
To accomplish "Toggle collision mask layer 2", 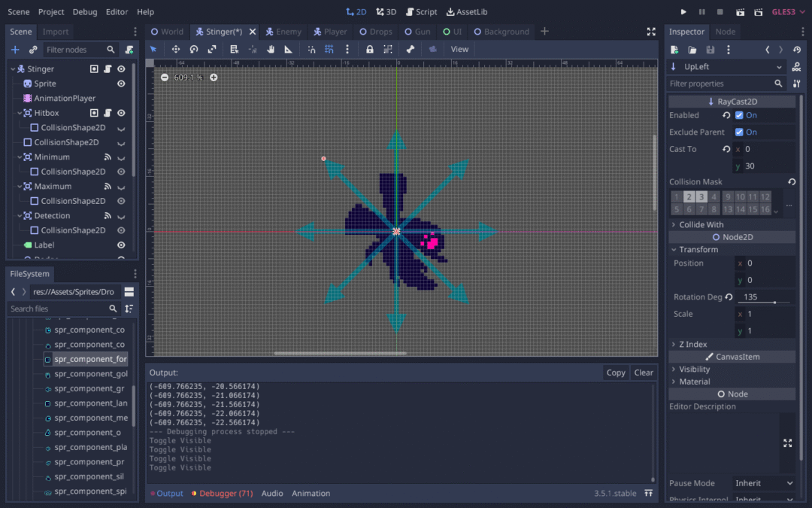I will point(689,197).
